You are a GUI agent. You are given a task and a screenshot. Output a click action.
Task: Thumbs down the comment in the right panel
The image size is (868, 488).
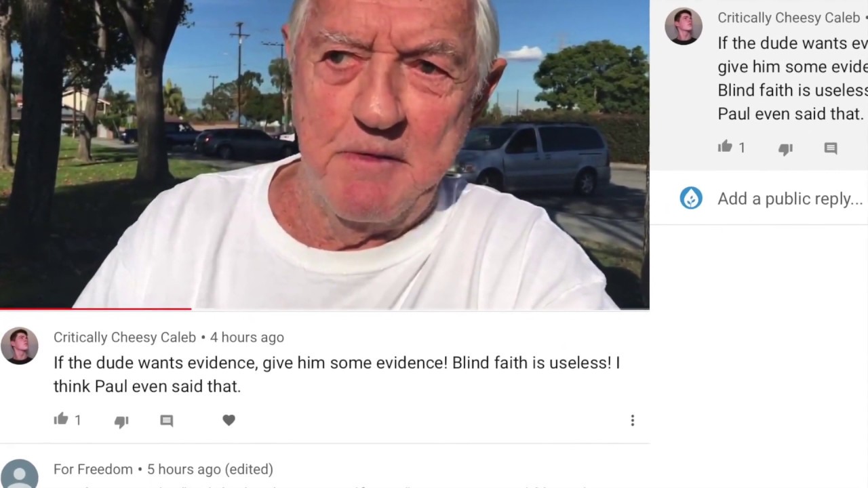pyautogui.click(x=785, y=148)
